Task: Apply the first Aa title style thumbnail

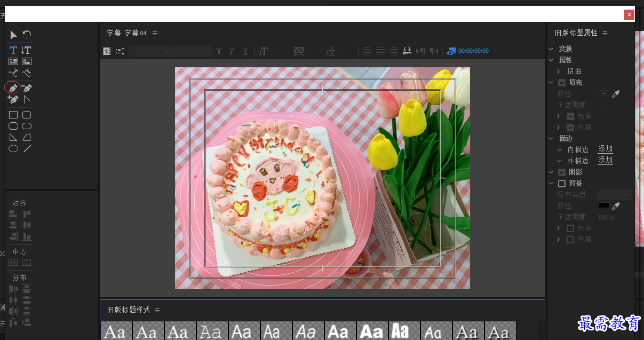Action: (x=116, y=331)
